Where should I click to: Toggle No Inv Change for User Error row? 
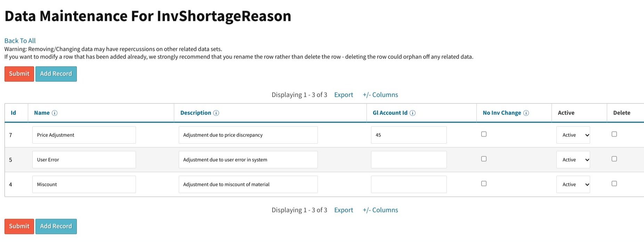[484, 159]
